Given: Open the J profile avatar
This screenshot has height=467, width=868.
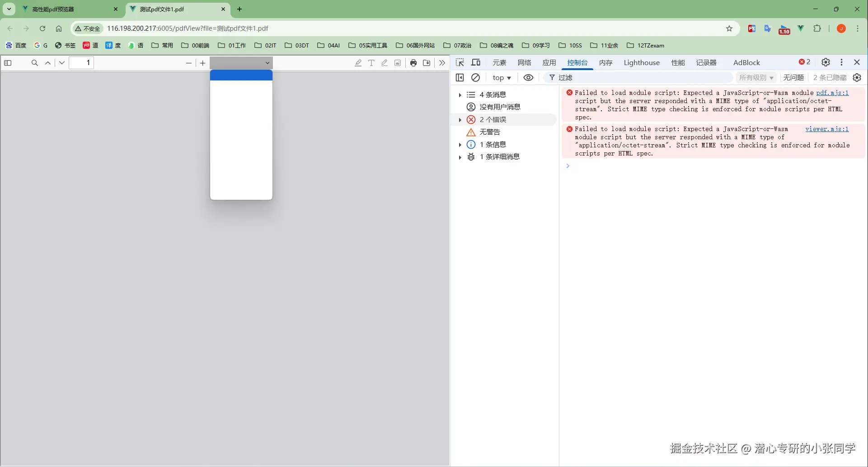Looking at the screenshot, I should tap(841, 28).
